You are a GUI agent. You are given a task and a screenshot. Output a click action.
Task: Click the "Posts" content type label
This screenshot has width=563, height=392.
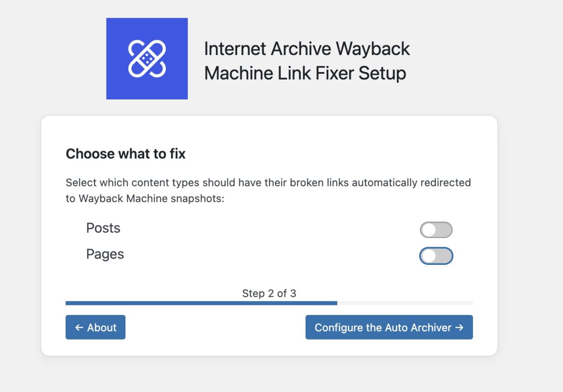click(103, 228)
